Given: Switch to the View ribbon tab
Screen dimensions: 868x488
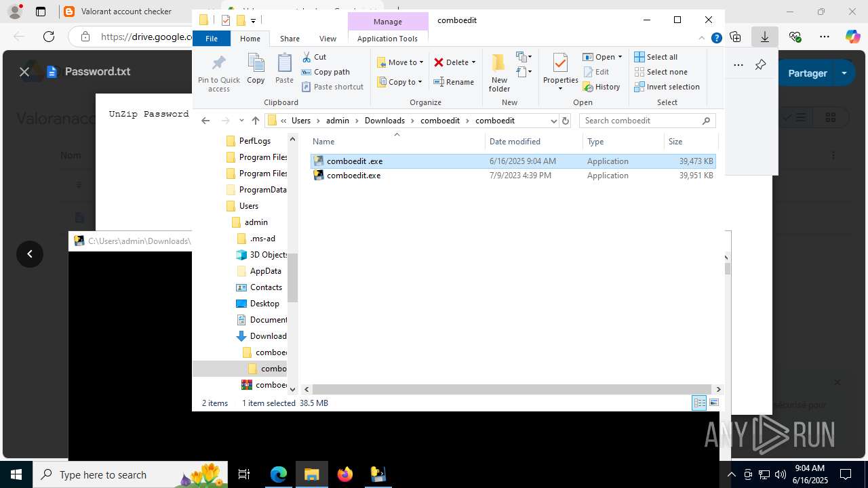Looking at the screenshot, I should (x=328, y=39).
